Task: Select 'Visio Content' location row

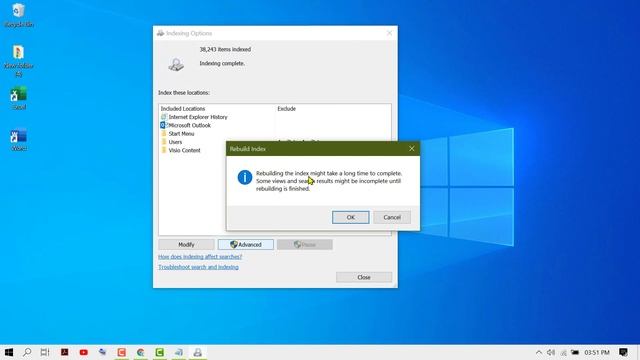Action: pyautogui.click(x=180, y=150)
